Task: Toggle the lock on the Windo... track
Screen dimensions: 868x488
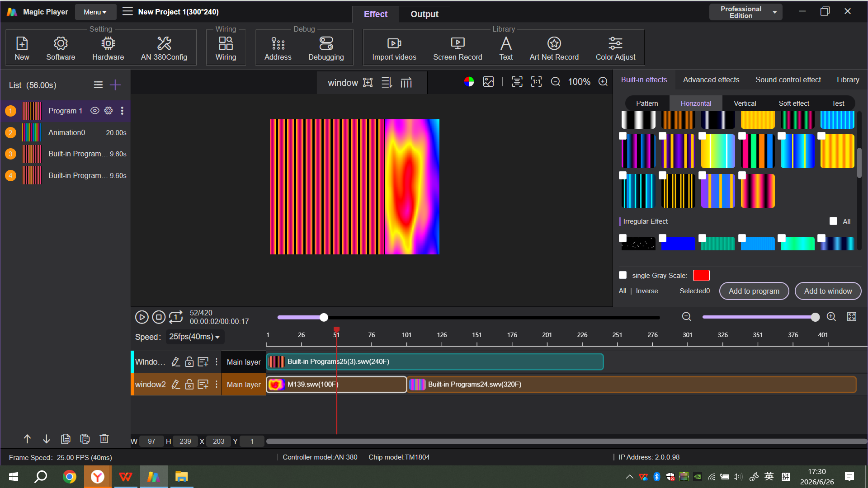Action: 189,362
